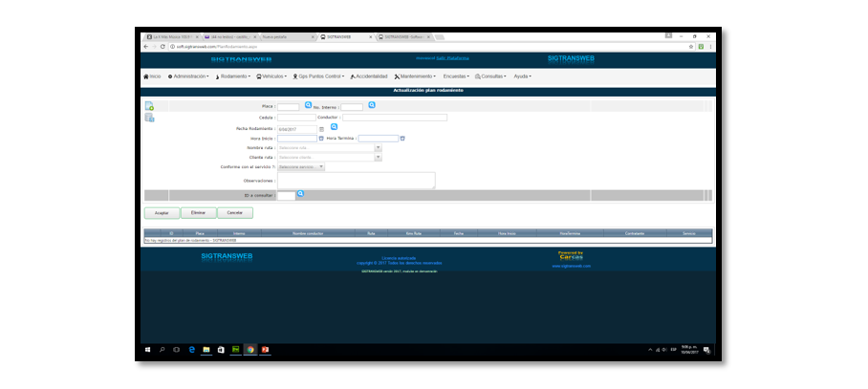Open the Encuestas menu
Image resolution: width=868 pixels, height=389 pixels.
(456, 76)
